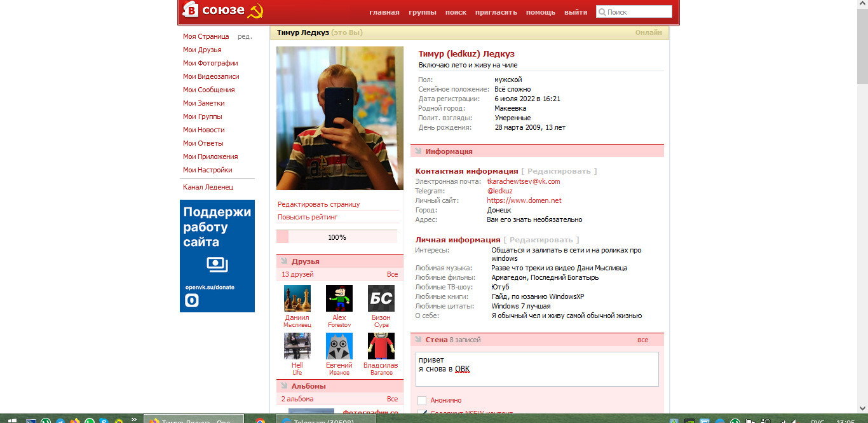868x423 pixels.
Task: Click the name «Тимур (ledkuz) Ледкуз»
Action: [466, 53]
